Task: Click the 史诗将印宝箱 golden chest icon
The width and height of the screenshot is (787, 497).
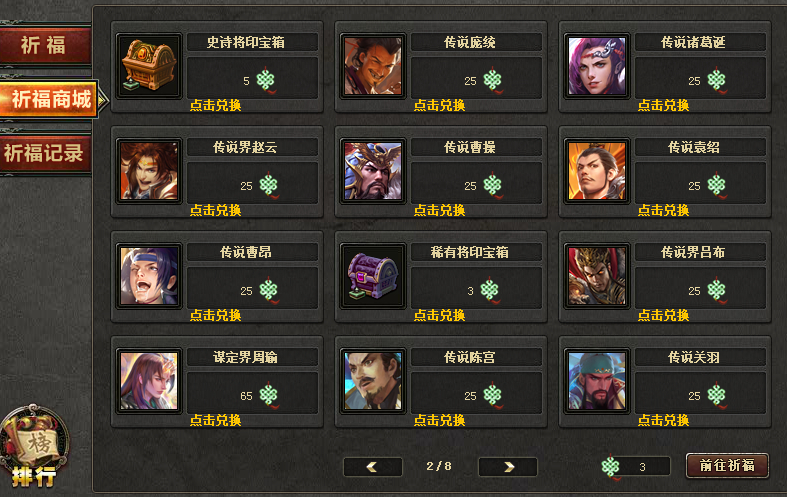Action: tap(149, 66)
